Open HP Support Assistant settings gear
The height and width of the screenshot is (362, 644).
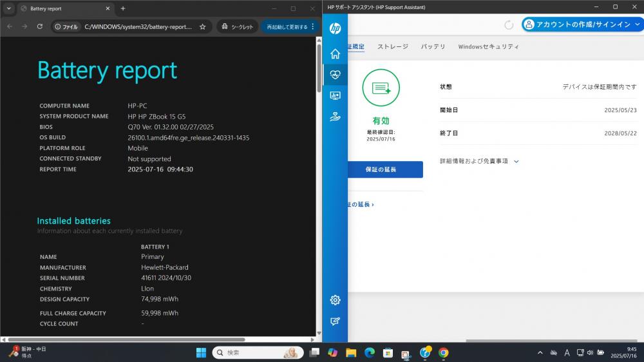(x=335, y=300)
